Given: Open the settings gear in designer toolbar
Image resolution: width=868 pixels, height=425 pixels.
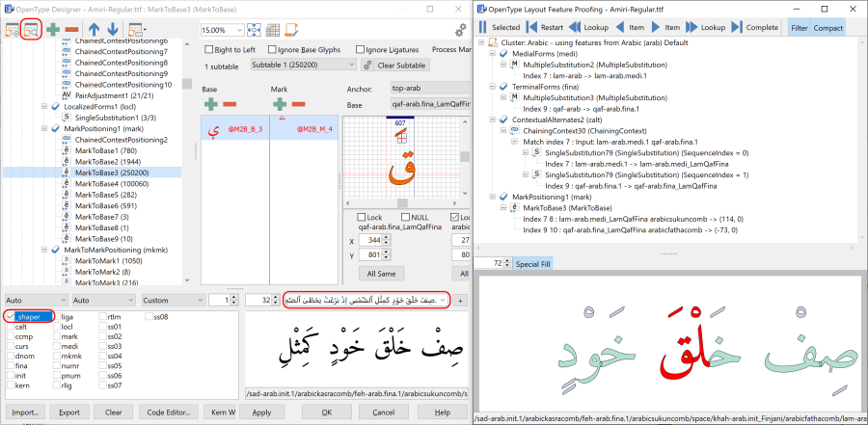Looking at the screenshot, I should [x=460, y=30].
